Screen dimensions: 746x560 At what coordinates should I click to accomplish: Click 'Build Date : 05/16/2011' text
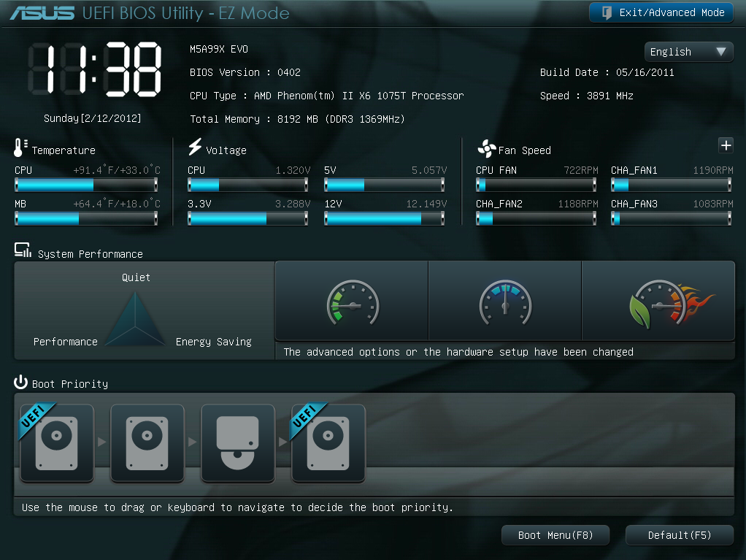click(x=607, y=73)
